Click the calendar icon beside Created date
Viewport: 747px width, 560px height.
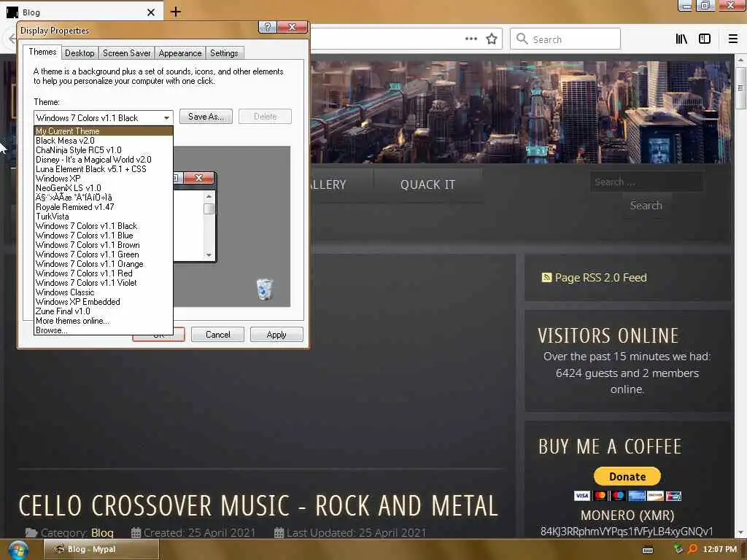(x=136, y=532)
